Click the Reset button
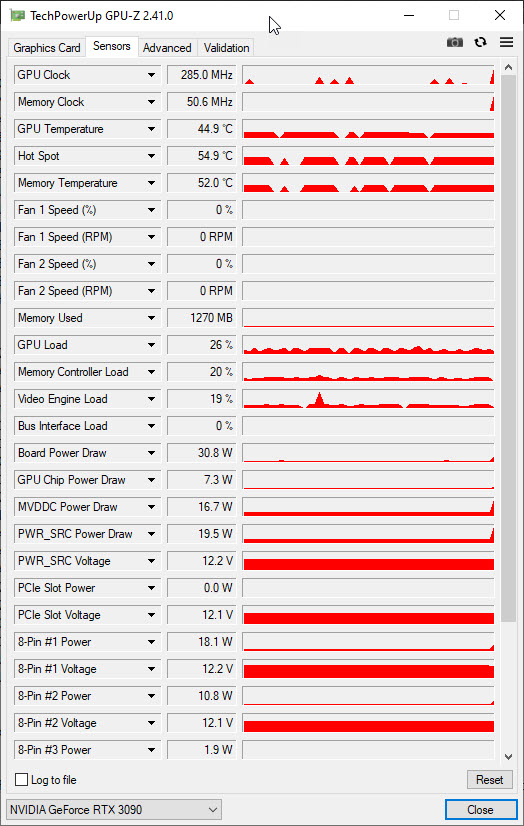The width and height of the screenshot is (524, 826). coord(490,780)
